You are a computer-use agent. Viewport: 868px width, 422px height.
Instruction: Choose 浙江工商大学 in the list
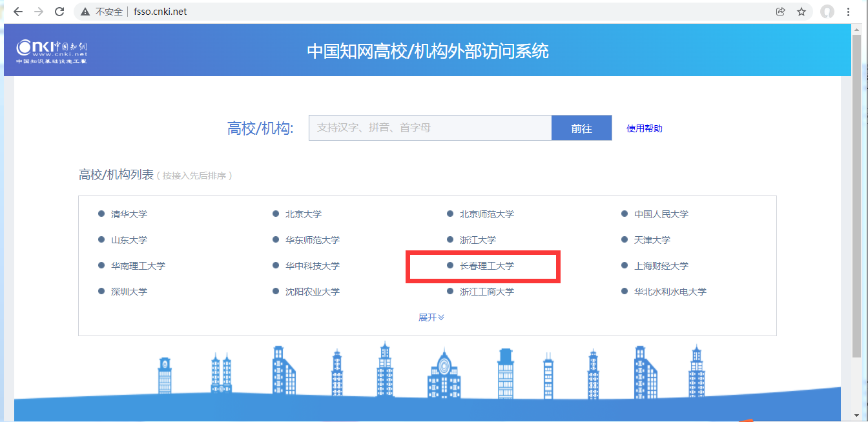[487, 292]
